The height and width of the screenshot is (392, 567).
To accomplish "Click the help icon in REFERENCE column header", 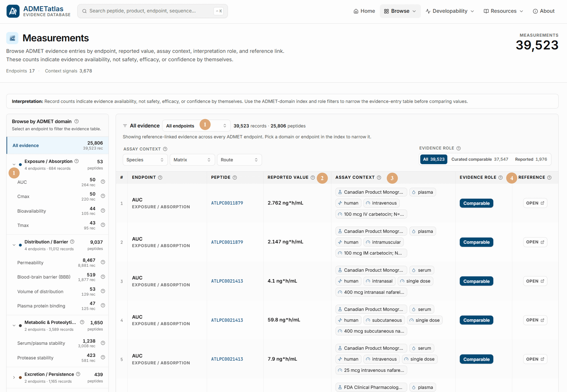I will pos(549,178).
